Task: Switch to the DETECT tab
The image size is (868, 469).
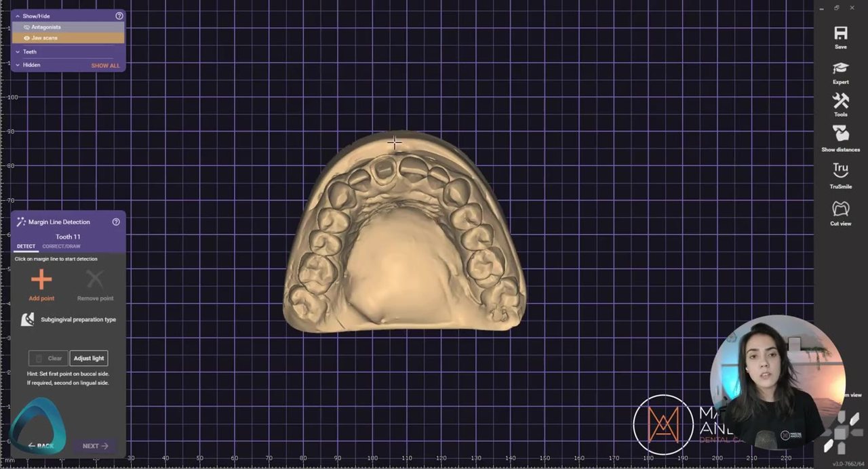Action: pos(26,246)
